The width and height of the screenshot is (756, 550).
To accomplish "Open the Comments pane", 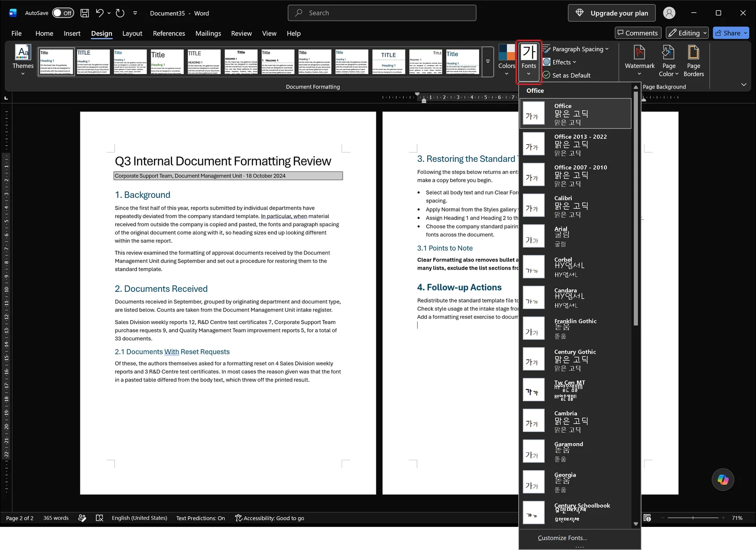I will tap(638, 33).
